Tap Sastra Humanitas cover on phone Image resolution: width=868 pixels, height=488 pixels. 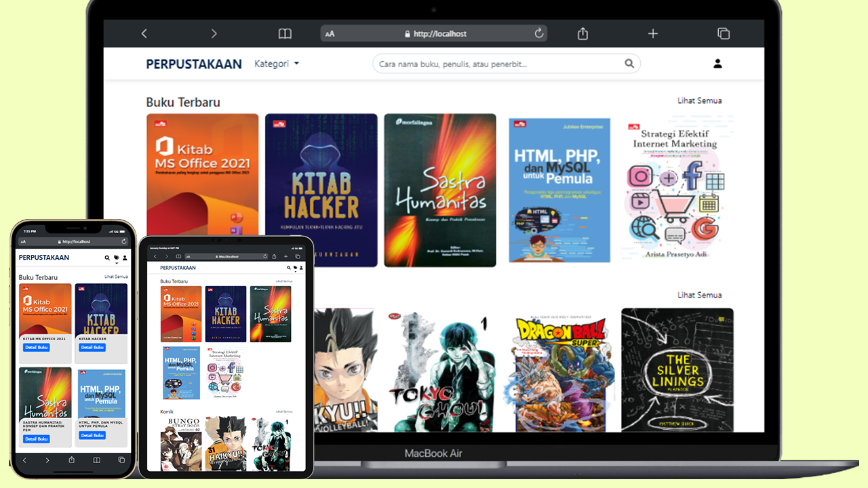pyautogui.click(x=45, y=393)
